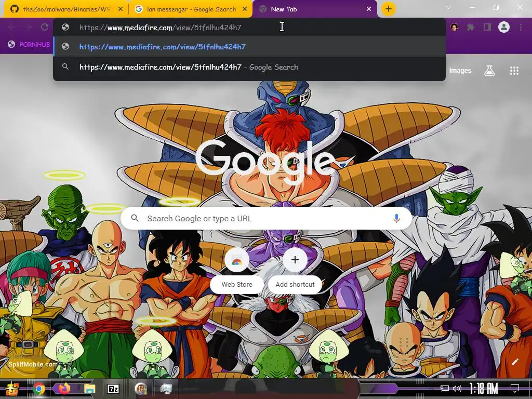Open the volume speaker tray icon
532x399 pixels.
click(457, 389)
